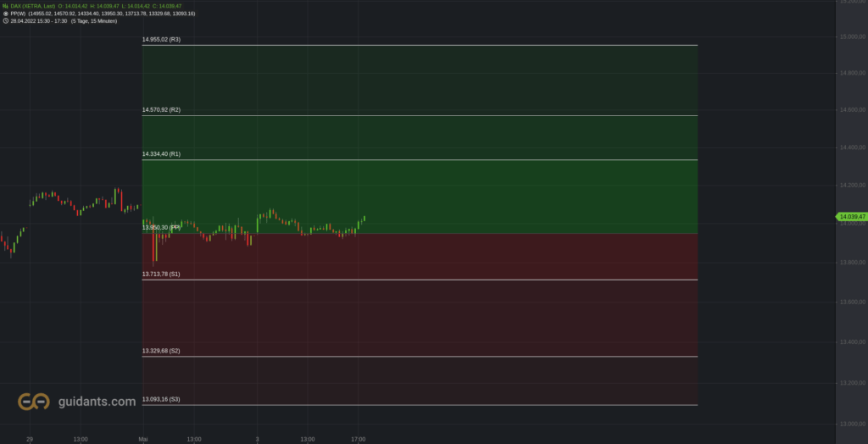This screenshot has width=868, height=444.
Task: Select the 13.950,30 (PP) pivot label
Action: [x=161, y=228]
